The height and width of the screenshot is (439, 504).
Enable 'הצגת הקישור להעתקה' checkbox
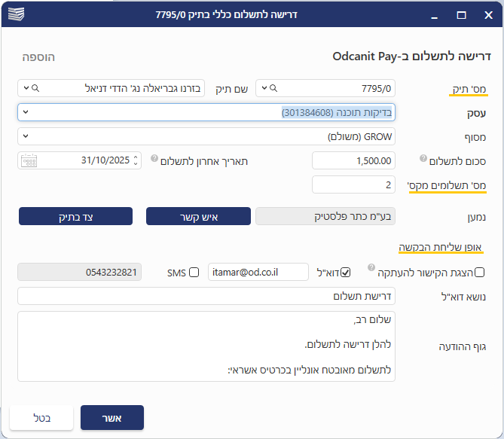coord(480,273)
